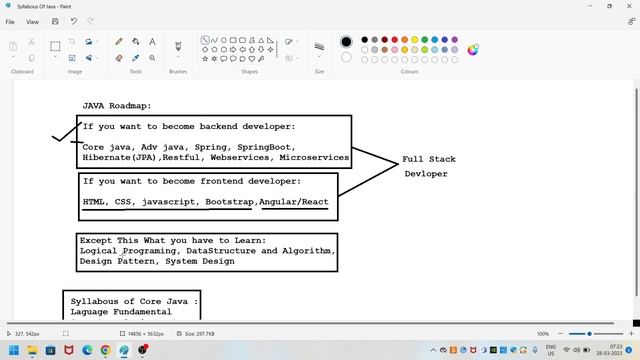Click the taskbar date and time
Screen dimensions: 640x360
click(x=610, y=350)
